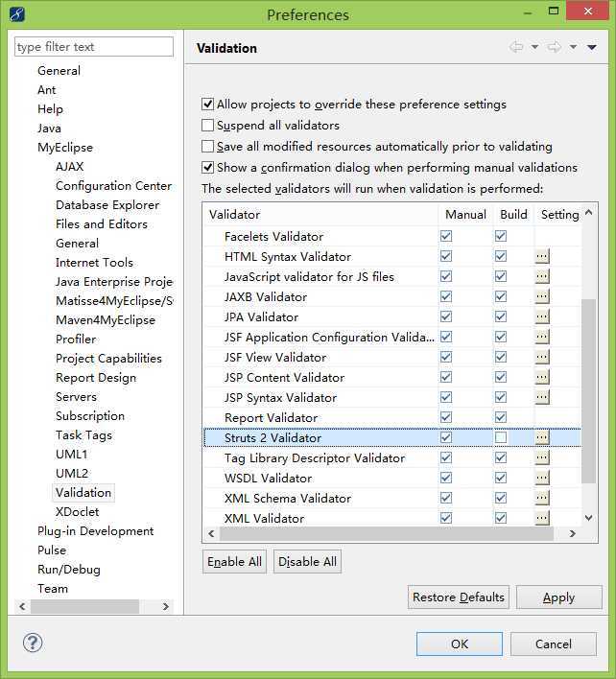Click the tree scroll right arrow
The image size is (616, 679).
[x=165, y=606]
